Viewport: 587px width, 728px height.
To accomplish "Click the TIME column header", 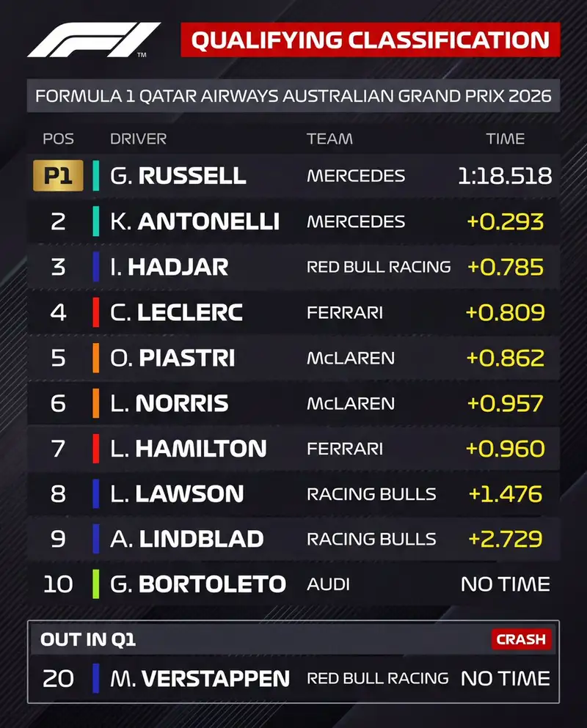I will (506, 139).
